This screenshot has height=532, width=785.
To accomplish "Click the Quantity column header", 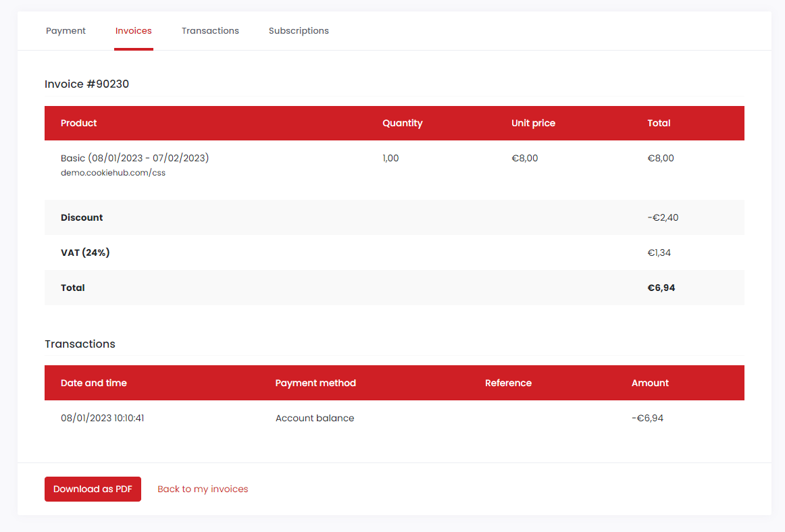I will pyautogui.click(x=403, y=123).
